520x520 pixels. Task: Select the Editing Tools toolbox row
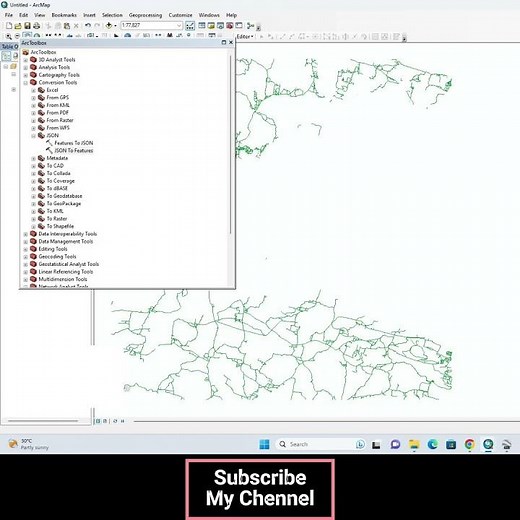(x=49, y=249)
